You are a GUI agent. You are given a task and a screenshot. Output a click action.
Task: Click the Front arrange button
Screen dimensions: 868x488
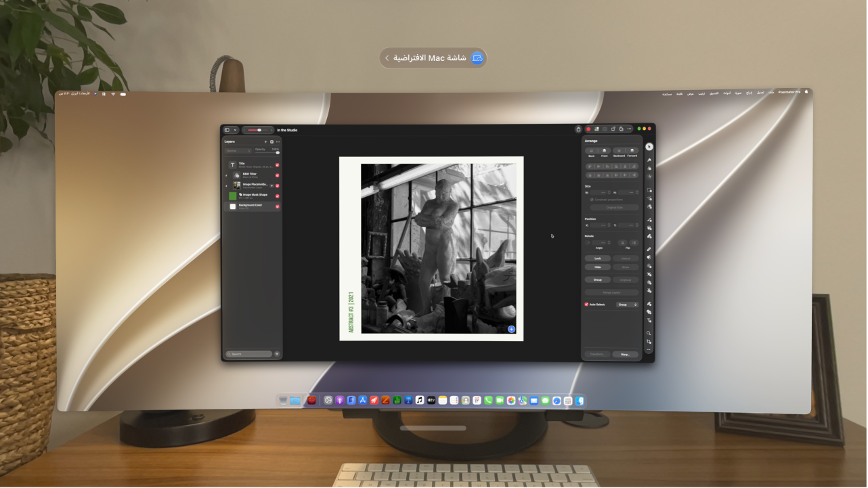604,150
